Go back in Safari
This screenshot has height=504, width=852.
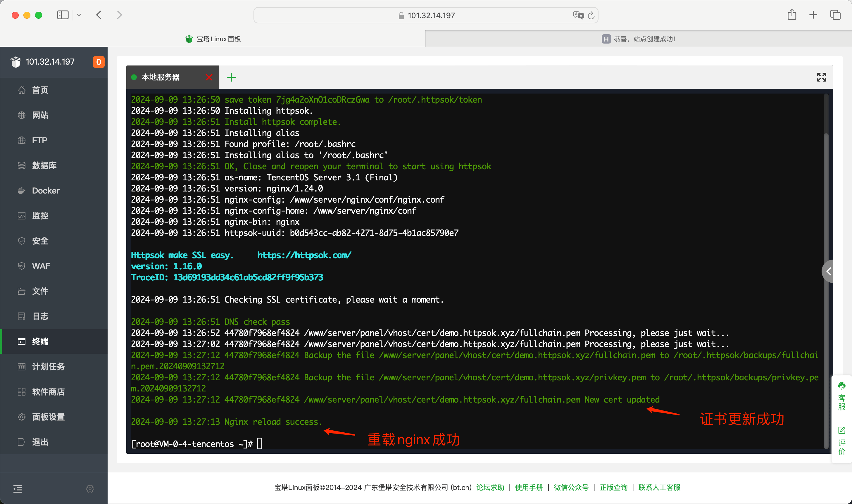(x=99, y=15)
